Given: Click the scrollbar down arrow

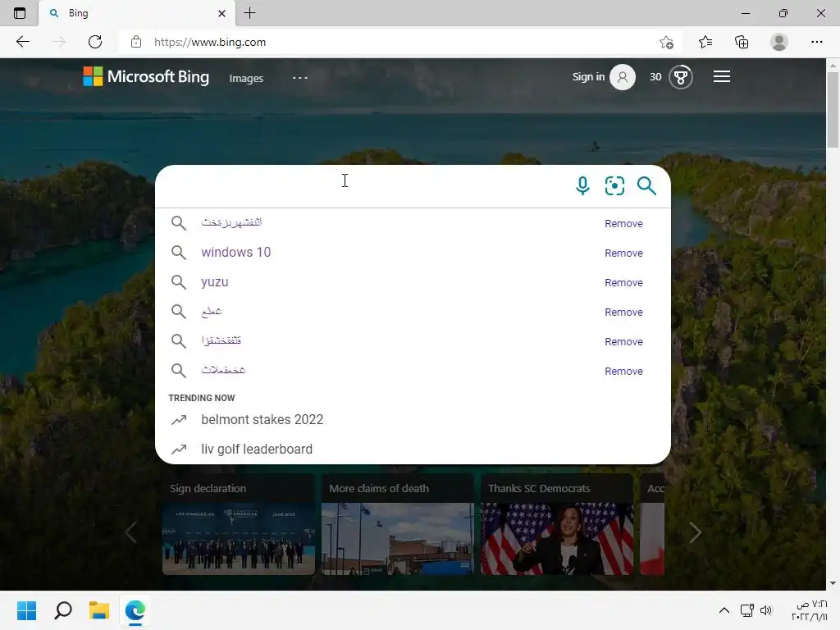Looking at the screenshot, I should 832,583.
